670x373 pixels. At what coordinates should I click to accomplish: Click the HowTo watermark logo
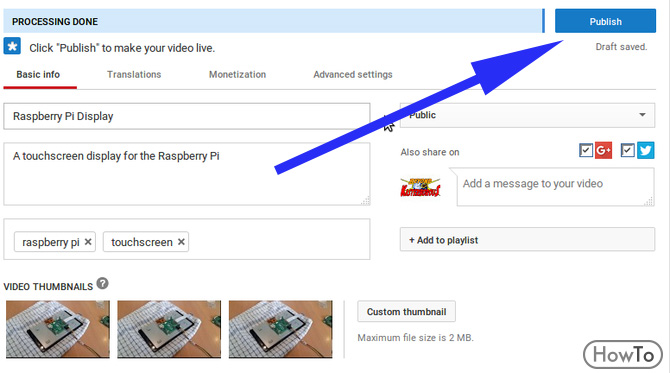(623, 354)
